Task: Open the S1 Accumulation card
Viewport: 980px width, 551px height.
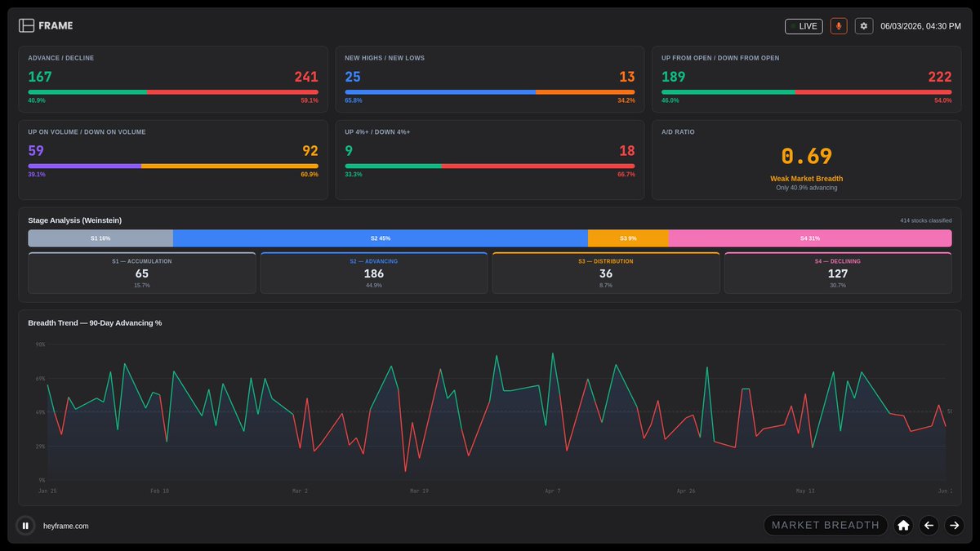Action: (x=142, y=273)
